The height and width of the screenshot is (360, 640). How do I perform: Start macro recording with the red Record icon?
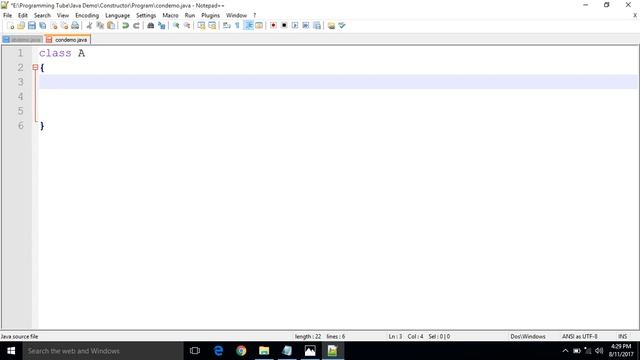coord(273,26)
